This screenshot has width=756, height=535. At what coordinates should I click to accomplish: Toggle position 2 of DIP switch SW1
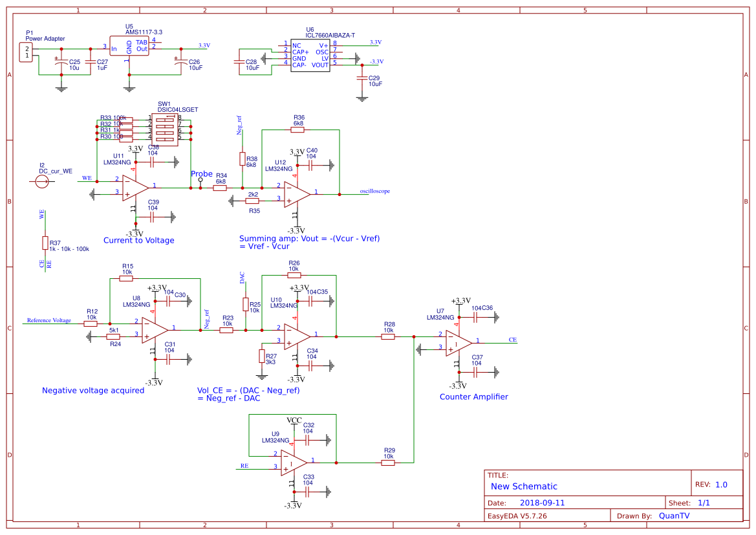[165, 126]
